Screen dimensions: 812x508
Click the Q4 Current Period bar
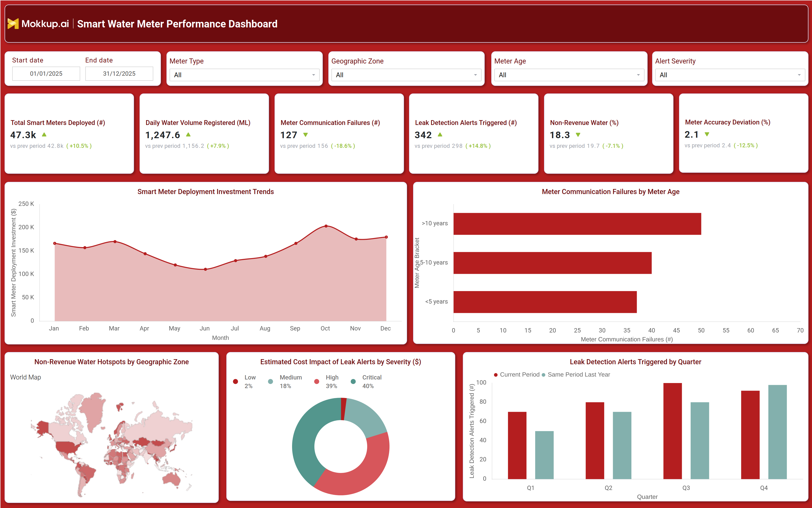click(x=750, y=435)
